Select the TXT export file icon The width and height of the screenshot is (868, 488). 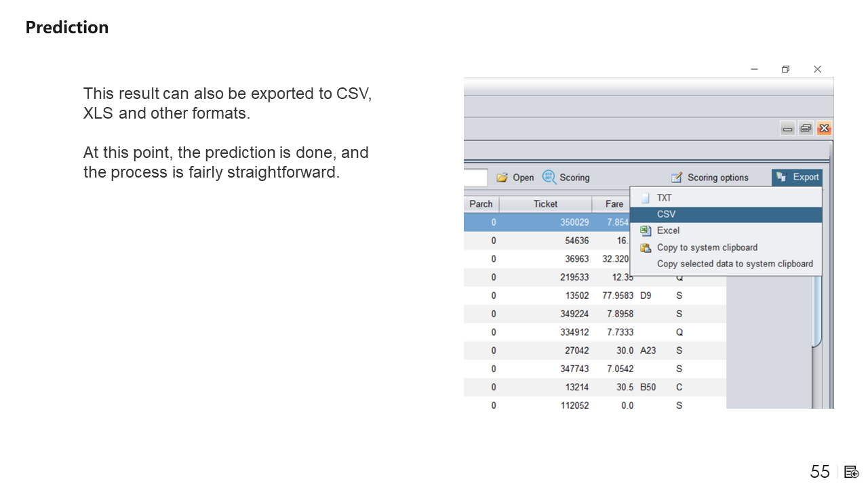point(645,198)
